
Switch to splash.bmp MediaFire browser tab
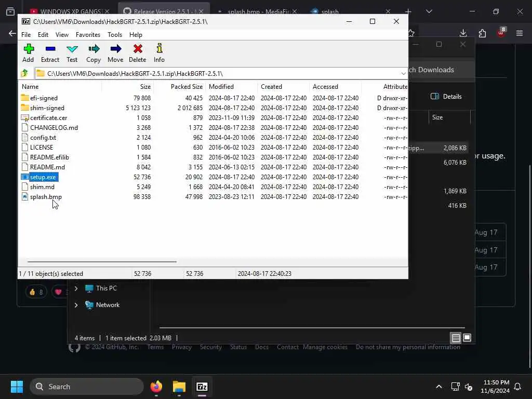point(258,11)
